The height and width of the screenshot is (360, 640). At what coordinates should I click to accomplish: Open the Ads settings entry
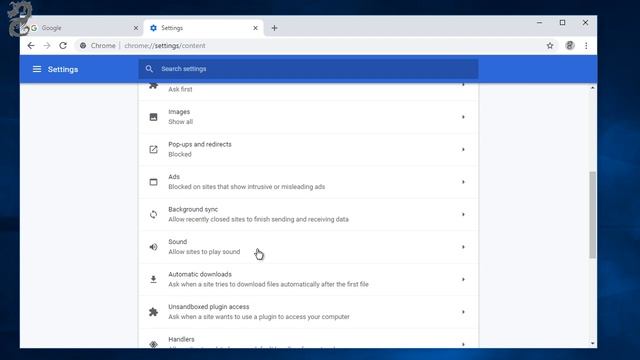pyautogui.click(x=309, y=182)
